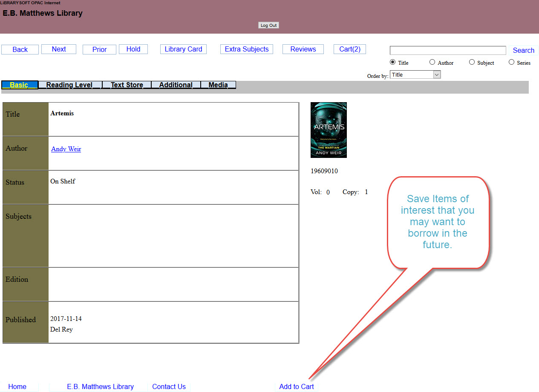Select the Subject search radio button
This screenshot has width=539, height=392.
coord(472,62)
